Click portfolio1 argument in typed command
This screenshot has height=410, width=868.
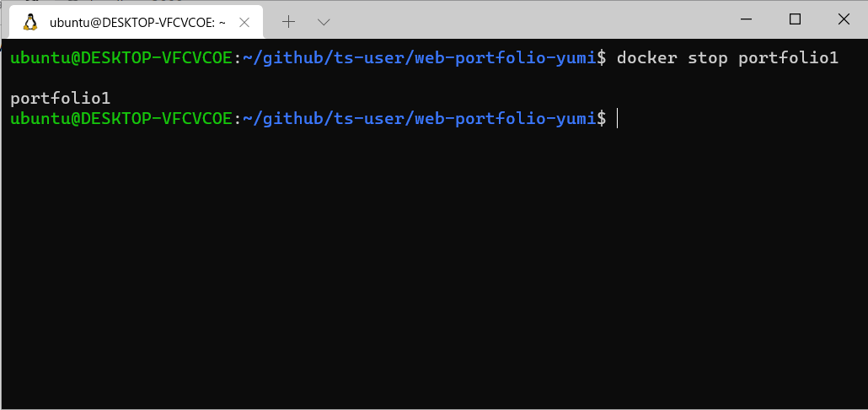789,58
